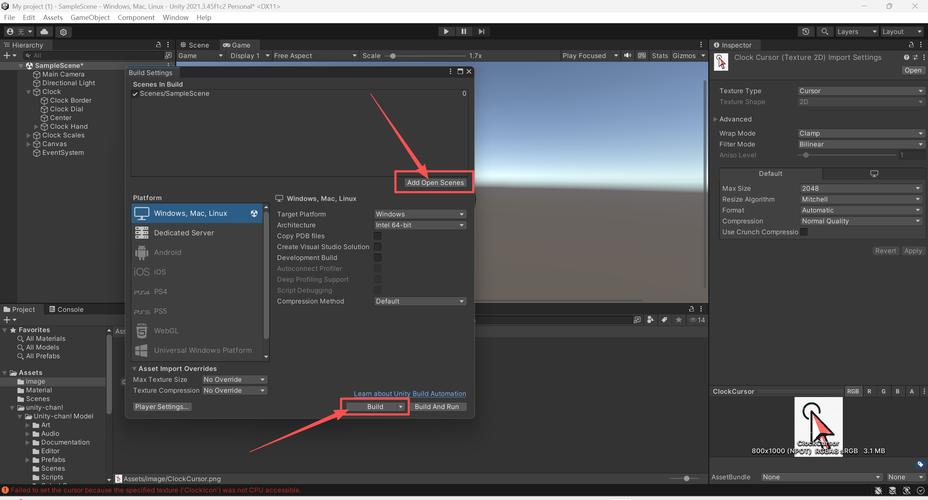The width and height of the screenshot is (928, 500).
Task: Open Player Settings
Action: click(x=162, y=407)
